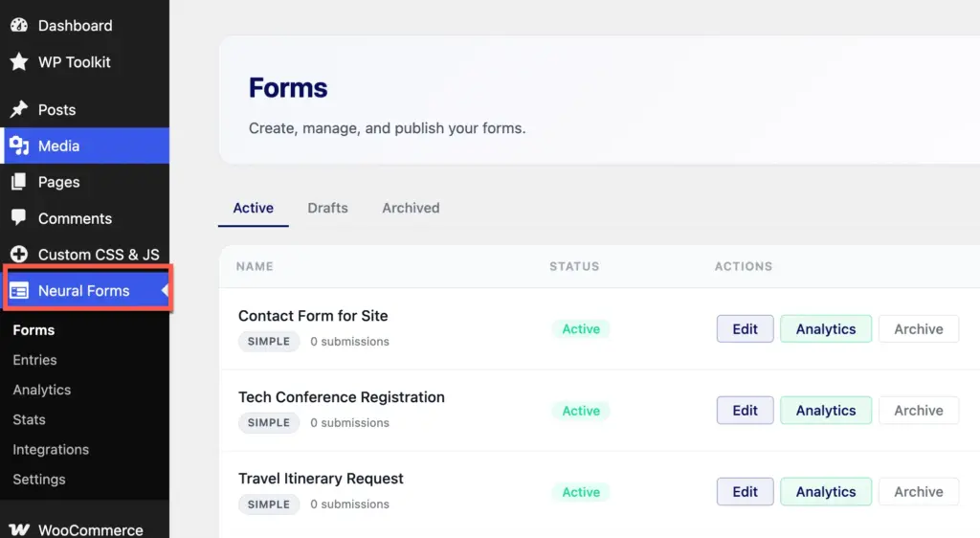980x538 pixels.
Task: View Analytics for Tech Conference Registration
Action: (x=826, y=411)
